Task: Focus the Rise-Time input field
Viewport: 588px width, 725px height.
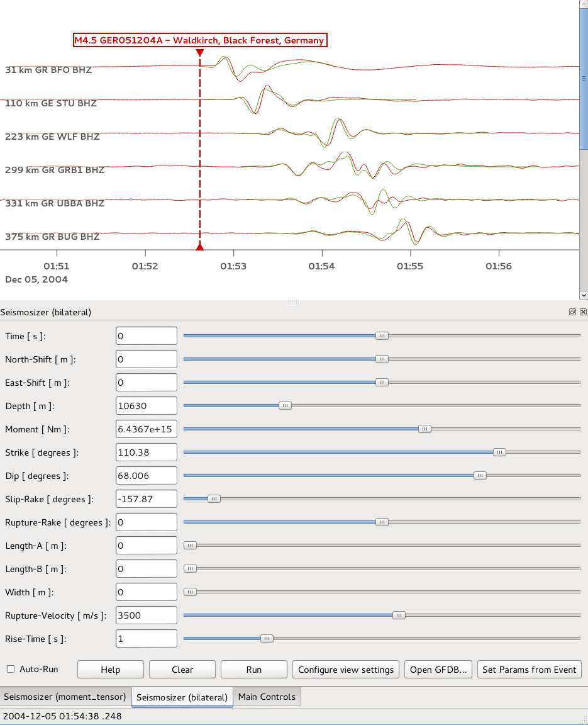Action: (x=147, y=639)
